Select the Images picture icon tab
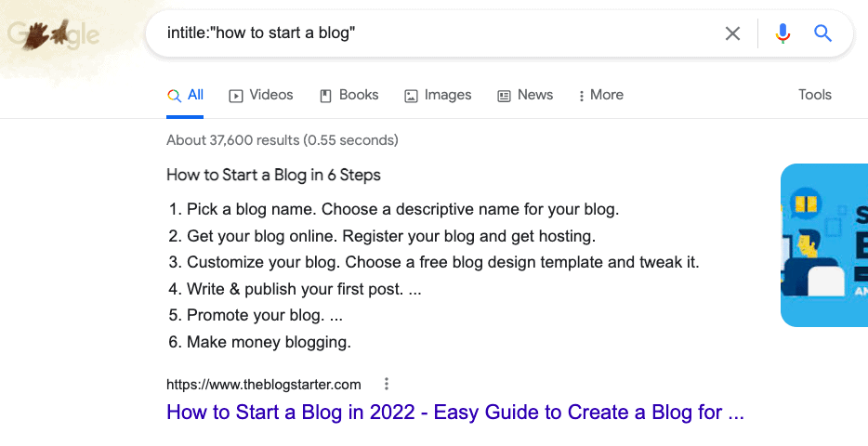The width and height of the screenshot is (868, 446). [x=411, y=96]
